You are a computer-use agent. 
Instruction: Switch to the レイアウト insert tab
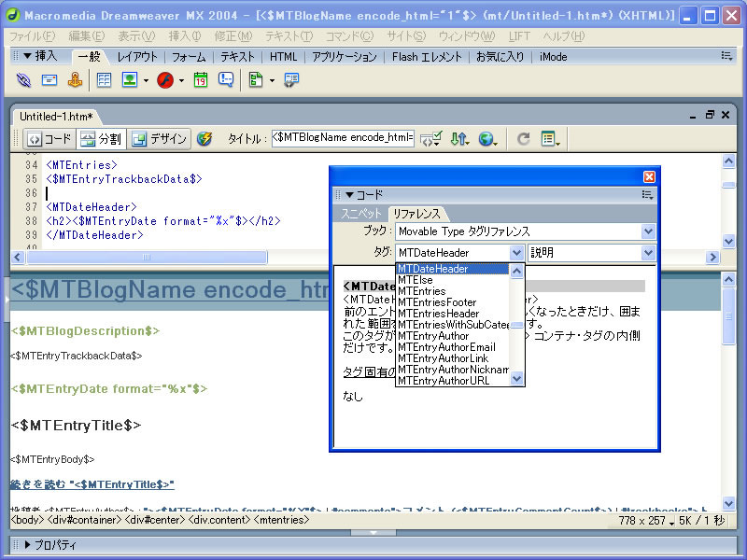(x=137, y=57)
